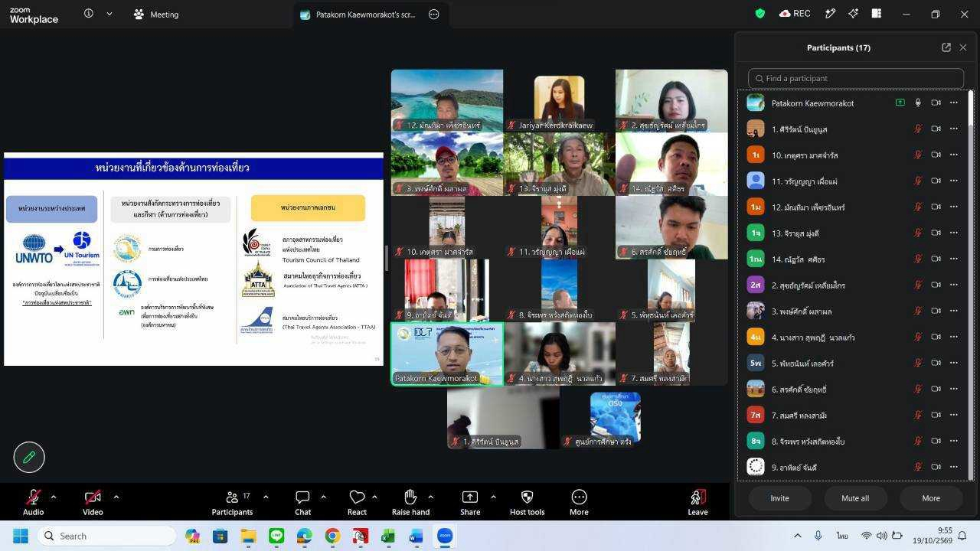Open dropdown arrow next to info icon

(x=109, y=14)
